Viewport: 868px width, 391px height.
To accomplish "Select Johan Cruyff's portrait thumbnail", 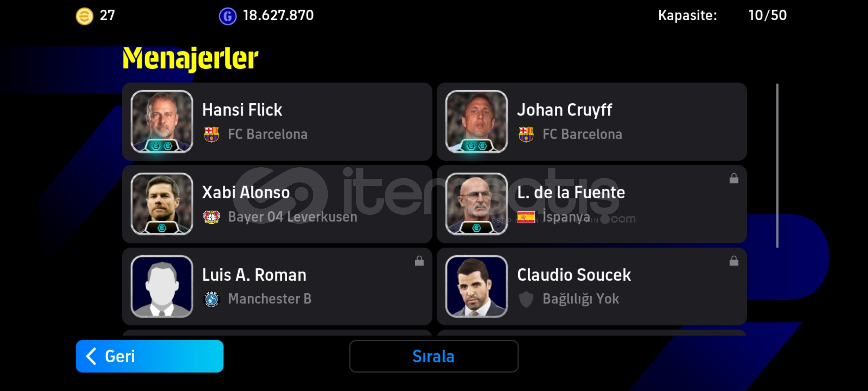I will click(x=477, y=122).
